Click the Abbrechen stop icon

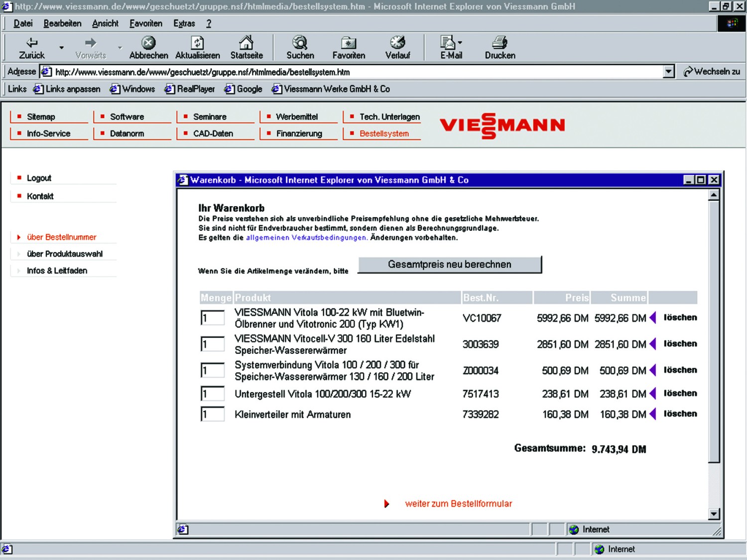[x=148, y=43]
